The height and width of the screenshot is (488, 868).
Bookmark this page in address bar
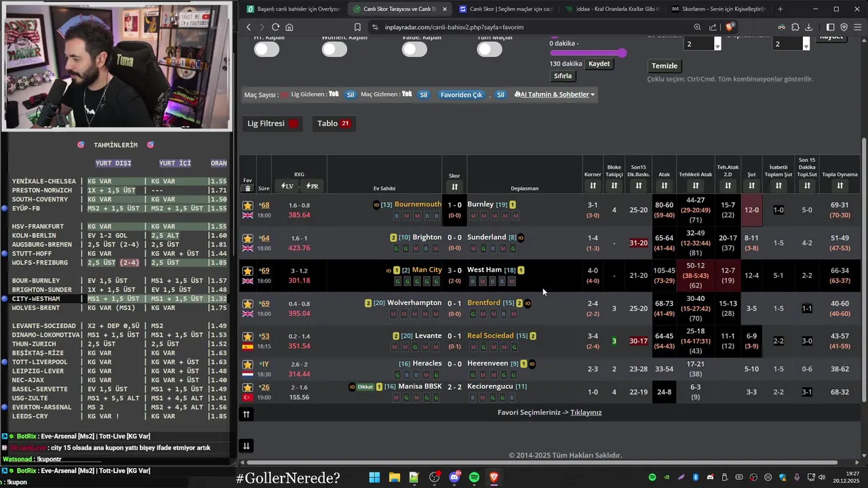357,27
